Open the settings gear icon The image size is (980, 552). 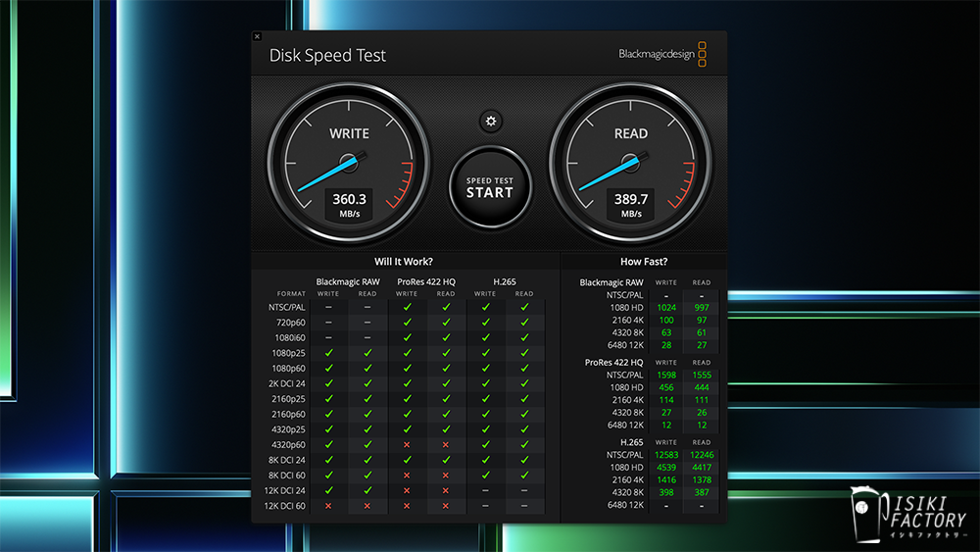pyautogui.click(x=491, y=122)
